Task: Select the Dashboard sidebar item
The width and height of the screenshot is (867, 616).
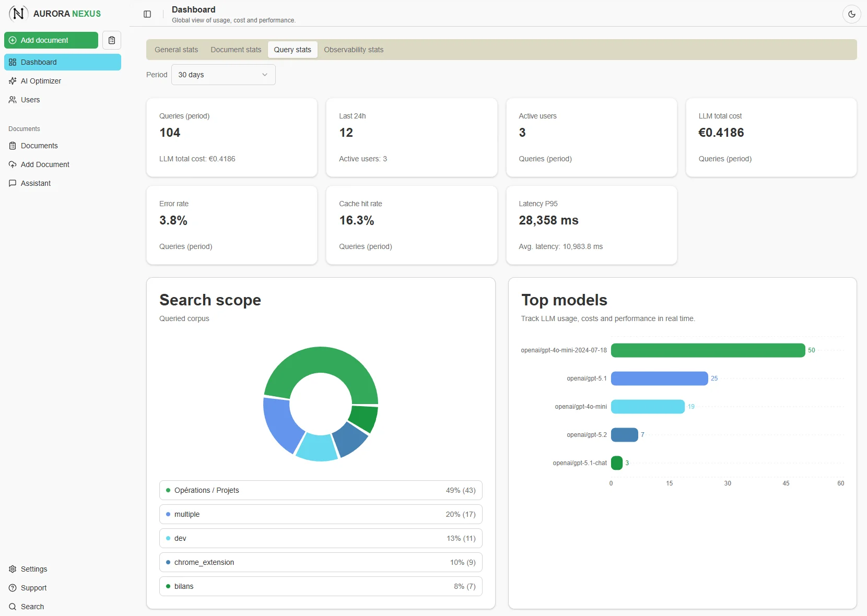Action: pos(63,62)
